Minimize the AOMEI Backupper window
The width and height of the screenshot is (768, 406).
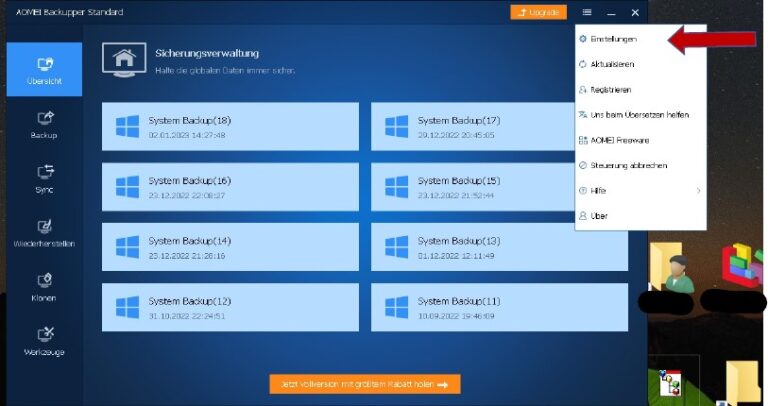[611, 13]
